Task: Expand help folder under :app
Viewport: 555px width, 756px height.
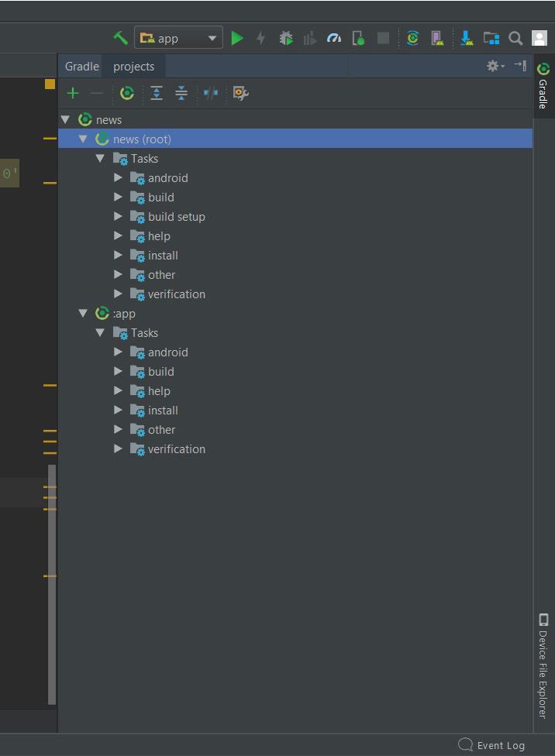Action: point(118,390)
